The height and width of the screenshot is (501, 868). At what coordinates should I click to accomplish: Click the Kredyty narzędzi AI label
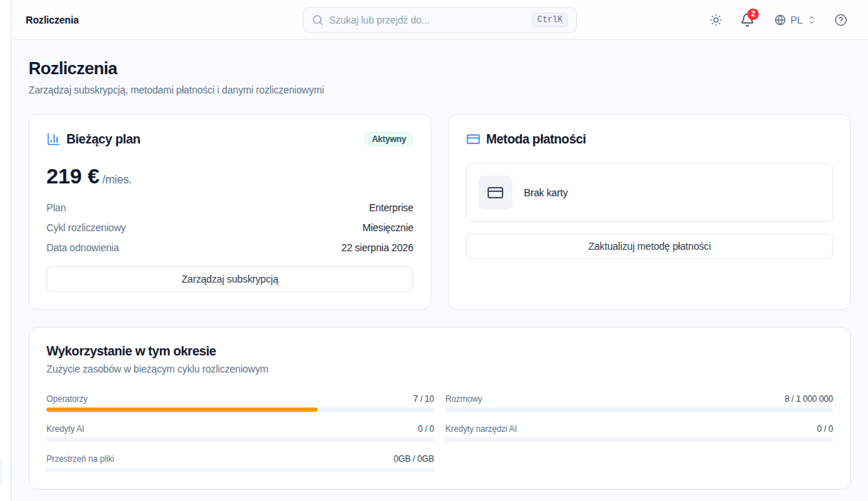(481, 429)
